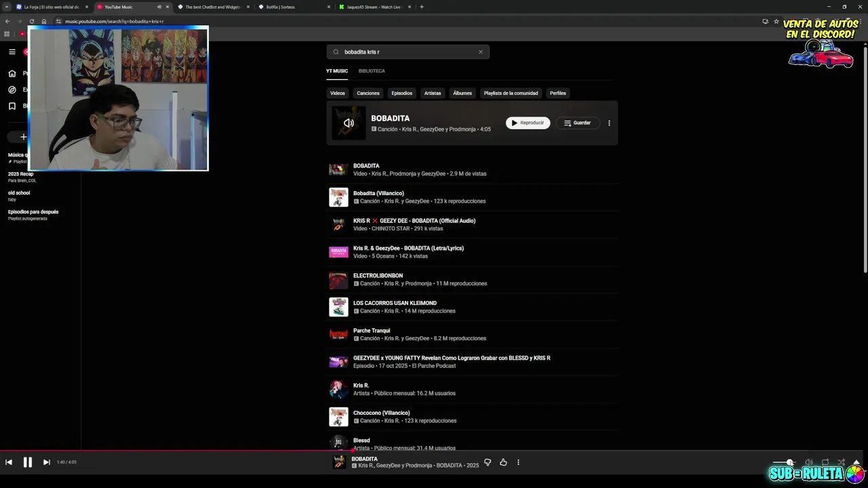
Task: Click LOS CACORROS USAN KLEIMOND thumbnail
Action: [338, 307]
